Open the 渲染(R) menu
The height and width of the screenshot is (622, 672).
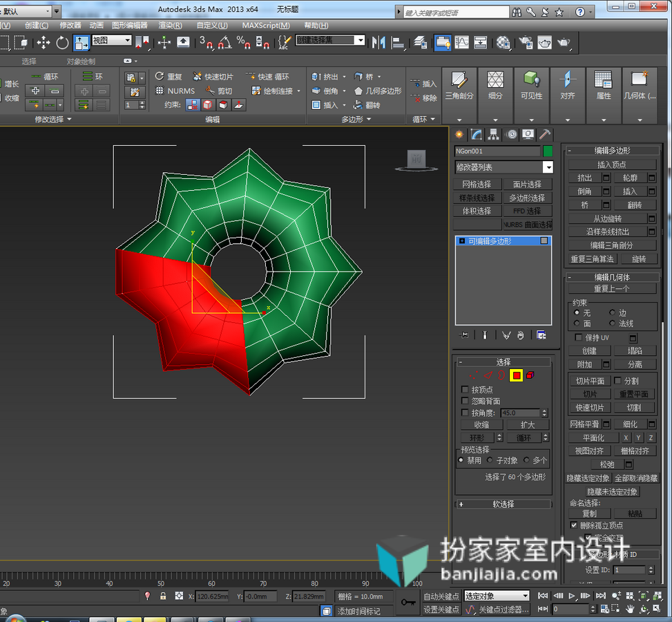(x=170, y=26)
